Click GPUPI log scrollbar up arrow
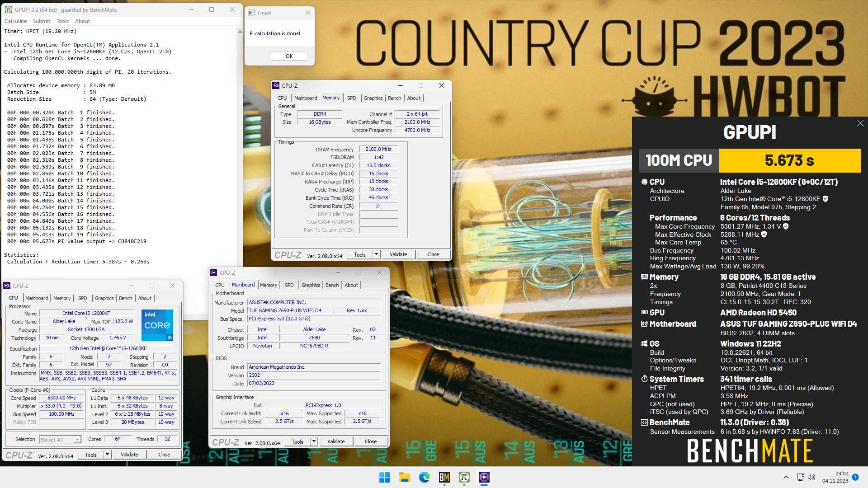The width and height of the screenshot is (868, 488). click(x=240, y=31)
